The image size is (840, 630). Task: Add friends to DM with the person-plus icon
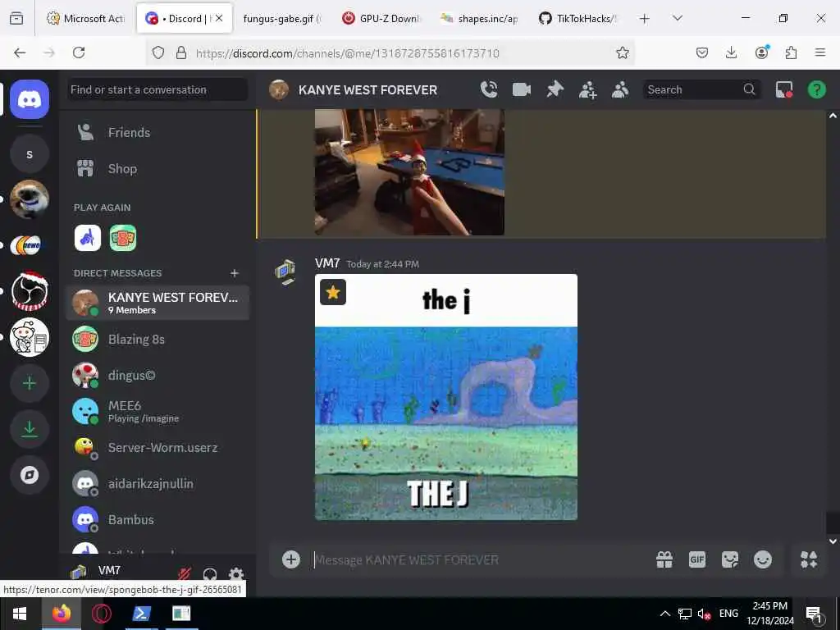point(587,89)
